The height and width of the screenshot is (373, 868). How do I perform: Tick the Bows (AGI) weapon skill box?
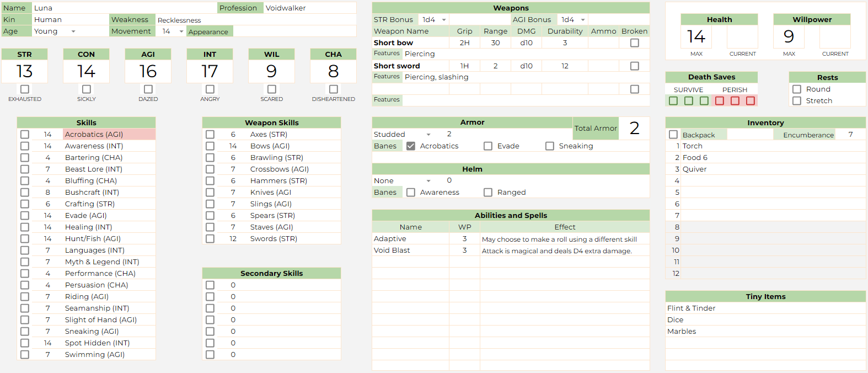tap(210, 146)
